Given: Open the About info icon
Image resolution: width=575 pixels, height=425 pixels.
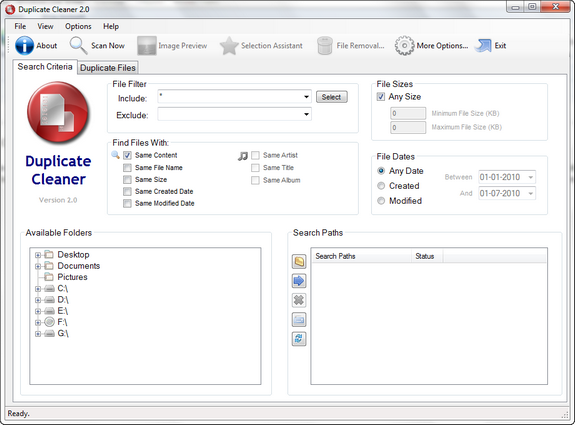Looking at the screenshot, I should [x=24, y=46].
